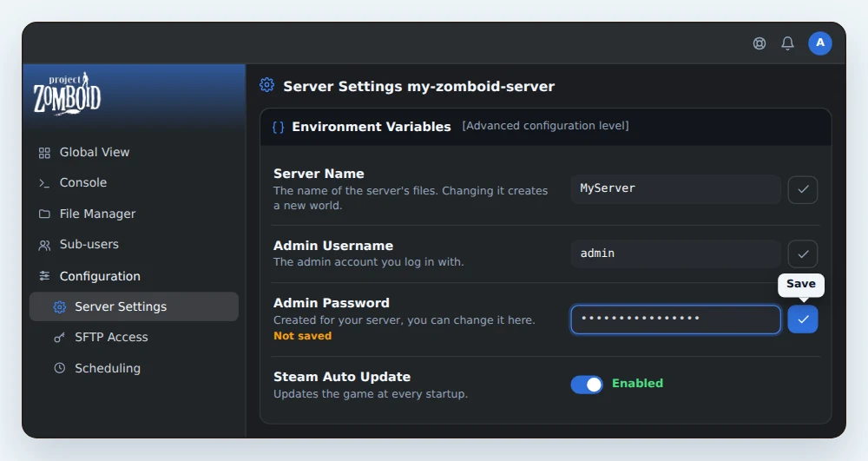The image size is (868, 461).
Task: Click the Advanced configuration level text
Action: 545,126
